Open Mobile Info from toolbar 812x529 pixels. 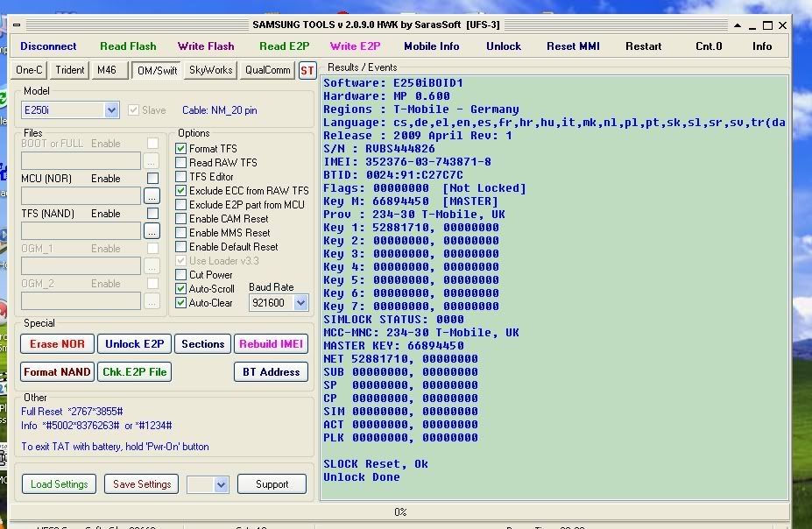[431, 46]
